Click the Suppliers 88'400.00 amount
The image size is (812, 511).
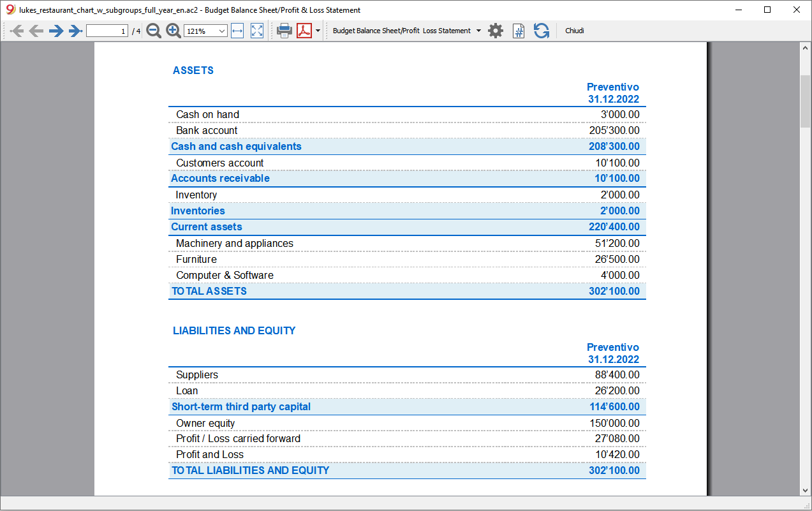point(617,375)
